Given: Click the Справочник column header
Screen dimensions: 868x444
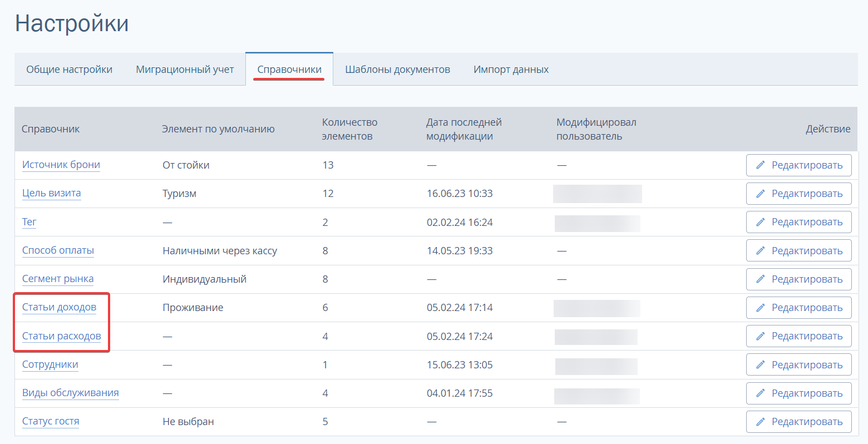Looking at the screenshot, I should point(51,129).
